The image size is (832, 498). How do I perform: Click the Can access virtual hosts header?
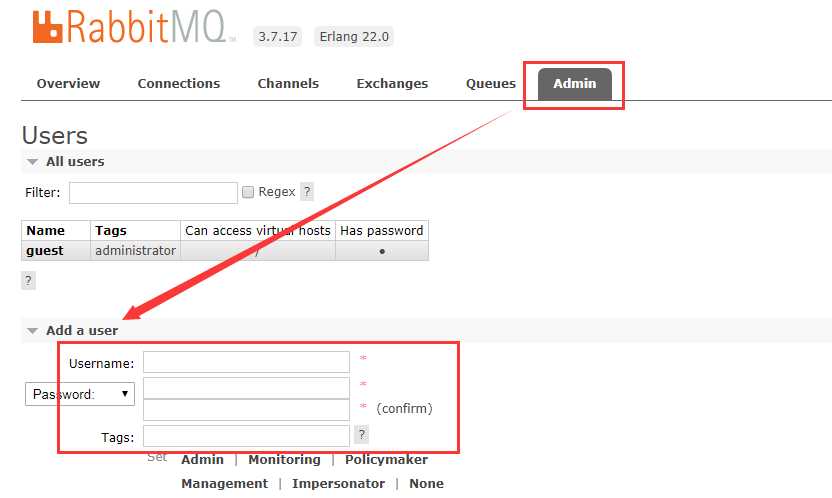pos(258,231)
